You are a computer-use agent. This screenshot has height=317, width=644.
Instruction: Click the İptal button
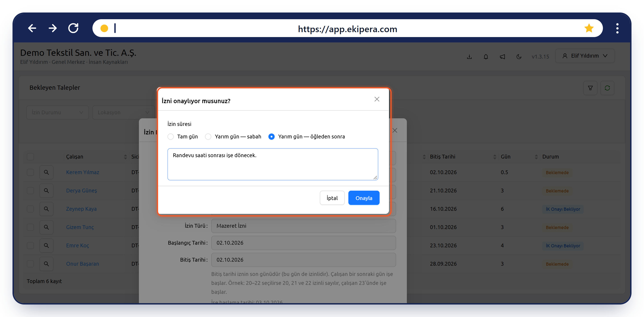click(332, 198)
